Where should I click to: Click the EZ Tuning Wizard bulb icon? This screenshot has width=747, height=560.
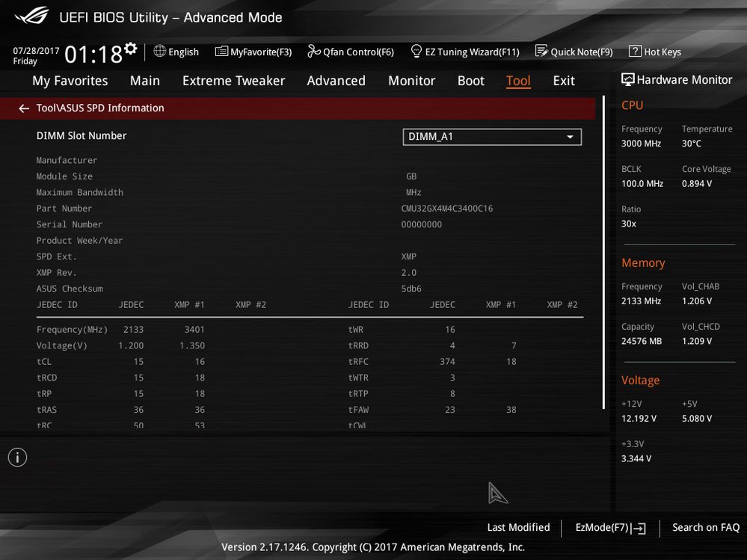pyautogui.click(x=416, y=51)
